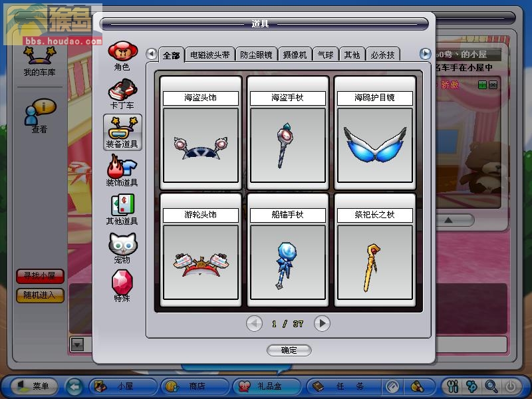This screenshot has height=399, width=532.
Task: Open the 装饰道具 decoration items category
Action: coord(122,171)
